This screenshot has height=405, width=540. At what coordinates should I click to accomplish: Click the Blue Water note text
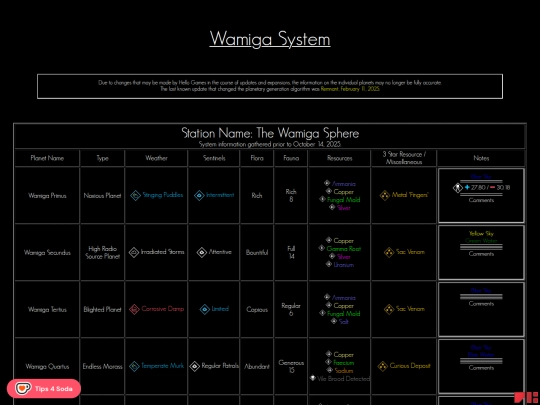click(481, 354)
